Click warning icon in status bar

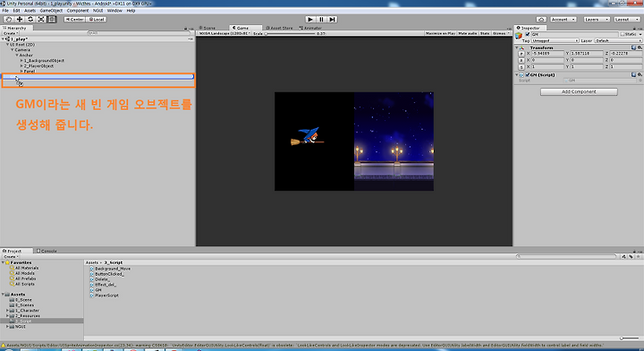click(x=4, y=346)
